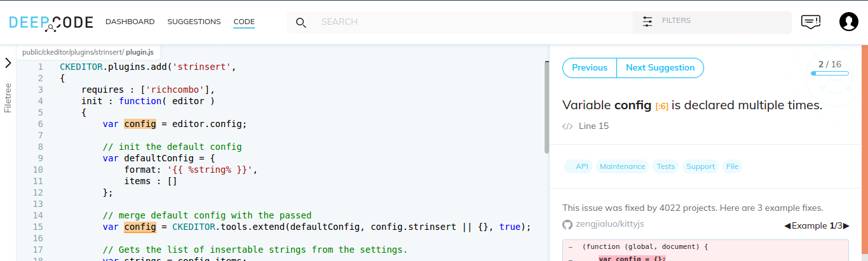The width and height of the screenshot is (868, 261).
Task: Click the search magnifier icon
Action: [301, 22]
